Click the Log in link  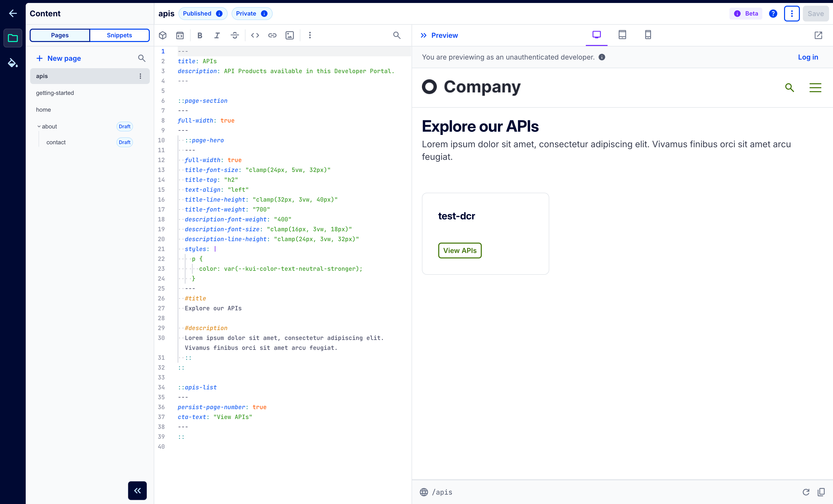click(x=808, y=57)
